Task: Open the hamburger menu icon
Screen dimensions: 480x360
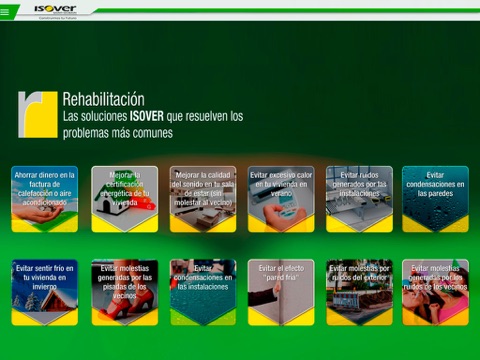Action: coord(5,12)
